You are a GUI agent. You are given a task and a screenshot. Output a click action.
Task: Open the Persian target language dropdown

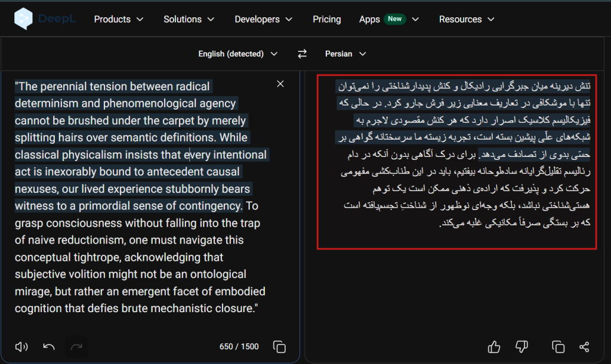345,54
